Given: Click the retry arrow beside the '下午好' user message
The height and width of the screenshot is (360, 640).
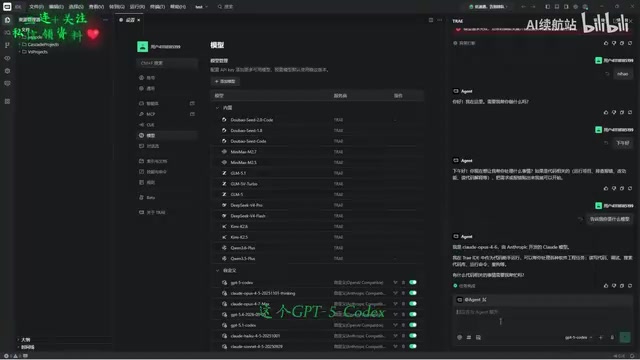Looking at the screenshot, I should [606, 143].
